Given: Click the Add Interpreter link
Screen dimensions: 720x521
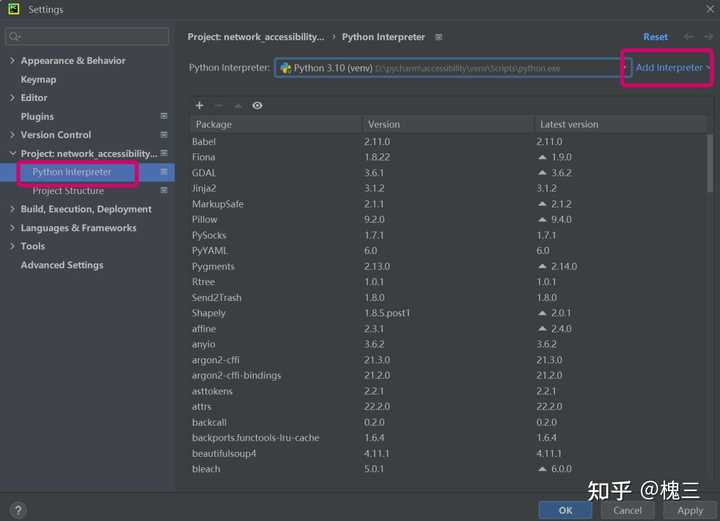Looking at the screenshot, I should tap(669, 67).
